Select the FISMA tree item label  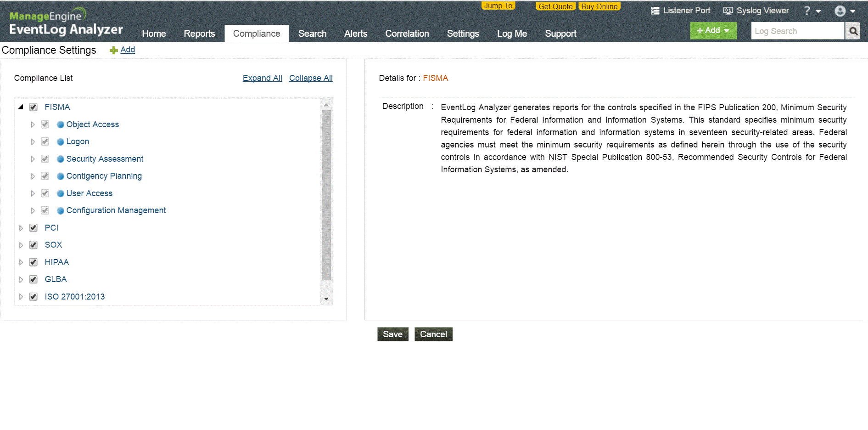(57, 107)
